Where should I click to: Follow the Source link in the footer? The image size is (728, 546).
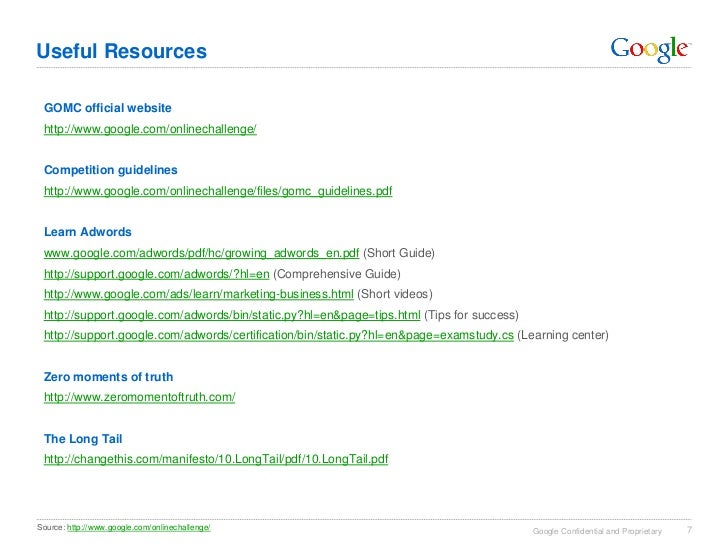(138, 527)
